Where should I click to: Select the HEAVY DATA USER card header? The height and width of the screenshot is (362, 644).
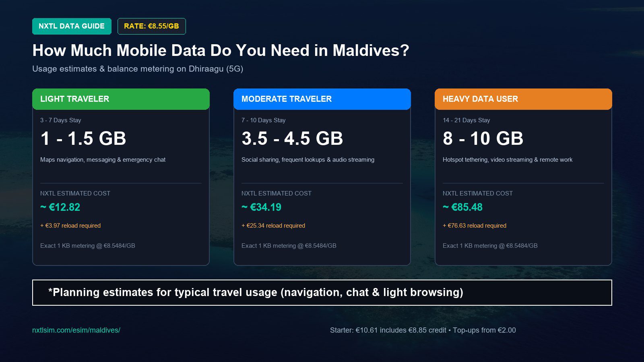pyautogui.click(x=523, y=99)
